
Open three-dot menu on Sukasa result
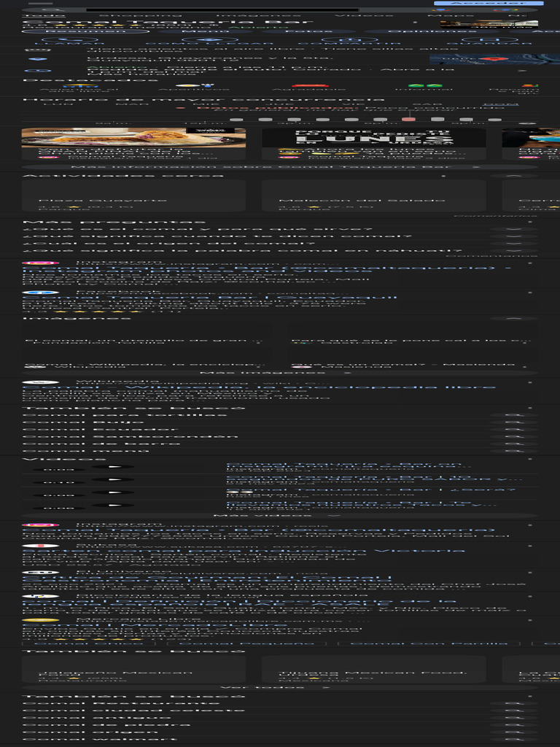coord(530,546)
